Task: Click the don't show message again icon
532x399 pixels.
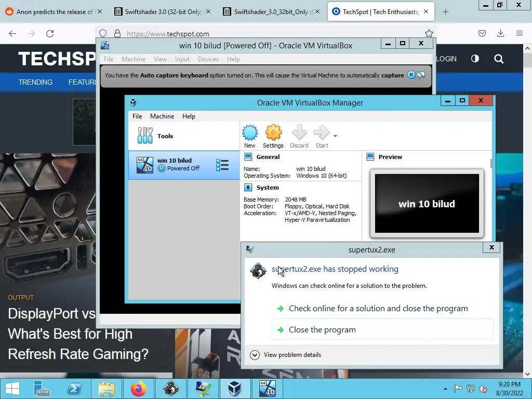Action: click(x=421, y=75)
